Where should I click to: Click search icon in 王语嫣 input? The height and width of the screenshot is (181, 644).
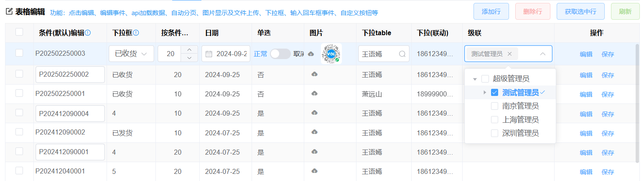coord(402,54)
